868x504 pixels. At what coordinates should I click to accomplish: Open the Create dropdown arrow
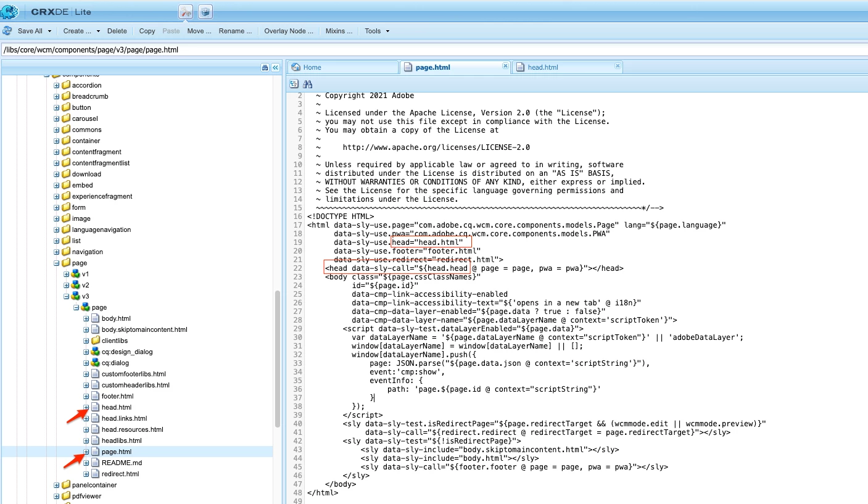point(97,31)
